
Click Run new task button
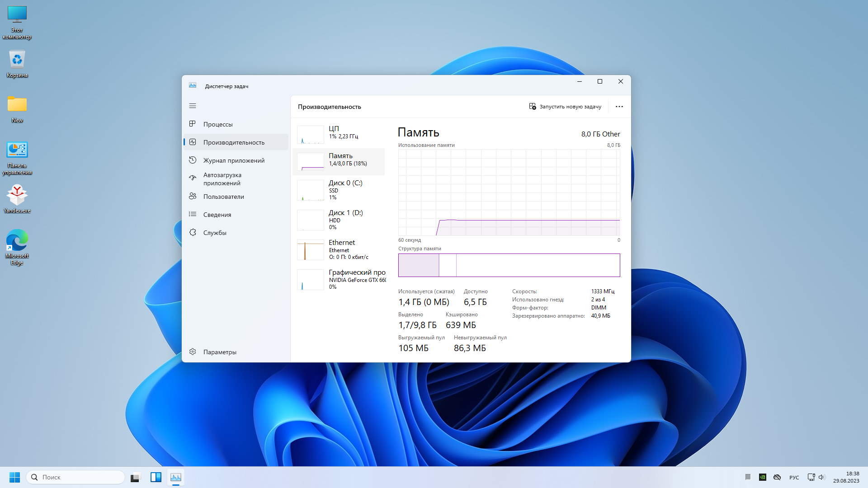click(565, 107)
